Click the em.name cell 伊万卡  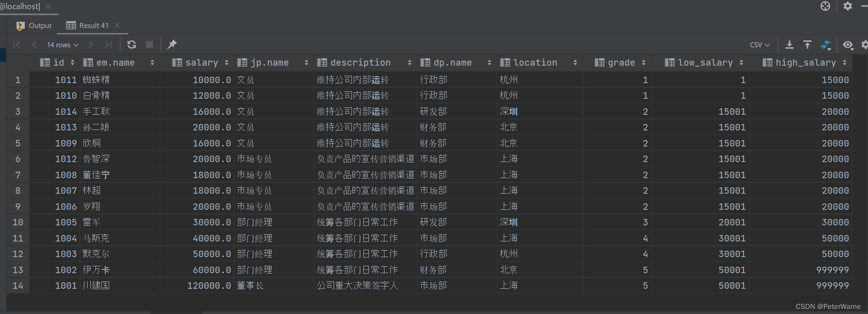tap(120, 270)
